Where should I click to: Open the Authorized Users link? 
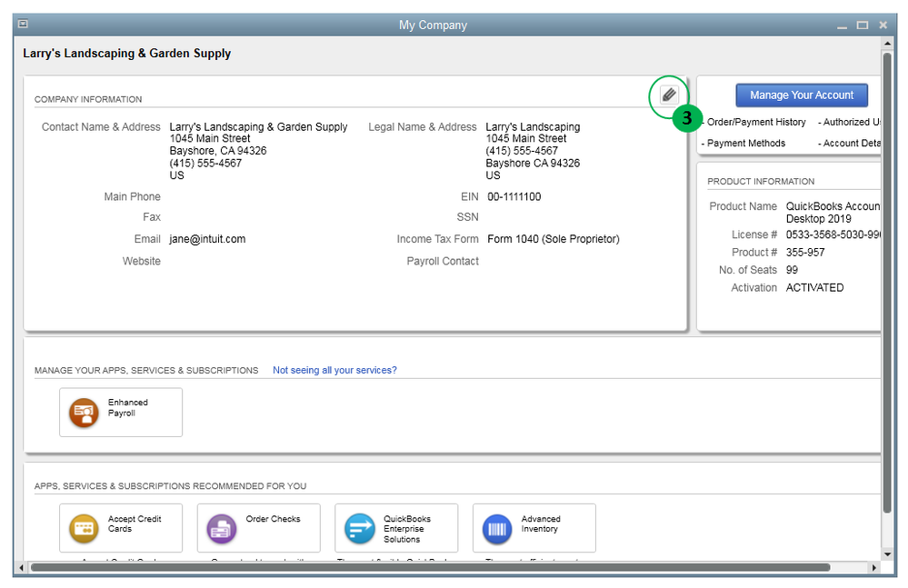[x=852, y=122]
